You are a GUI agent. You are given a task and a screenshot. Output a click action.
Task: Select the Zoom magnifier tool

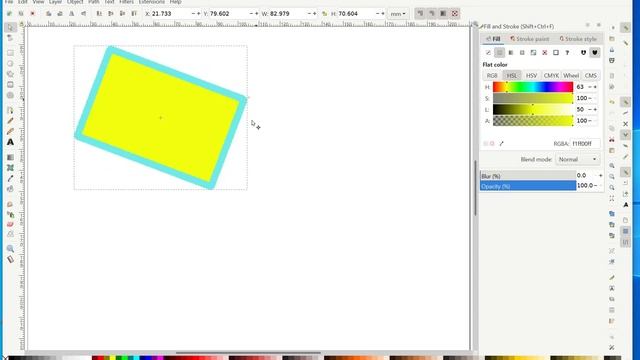[x=10, y=249]
